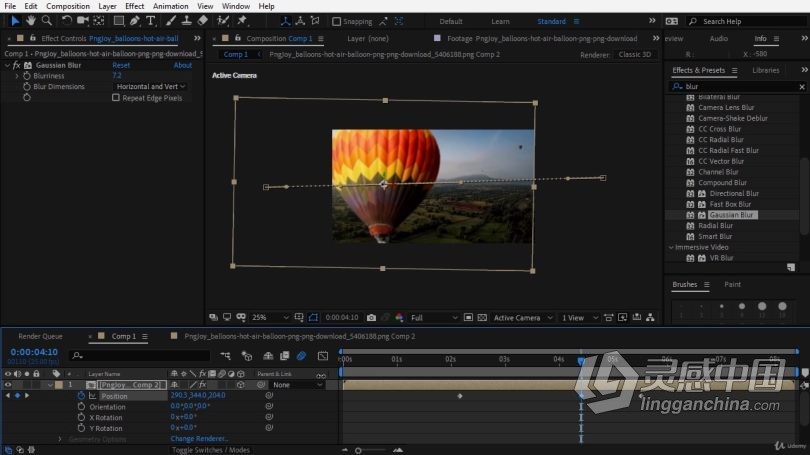Expand Geometry Options in timeline
Image resolution: width=810 pixels, height=455 pixels.
(x=59, y=439)
